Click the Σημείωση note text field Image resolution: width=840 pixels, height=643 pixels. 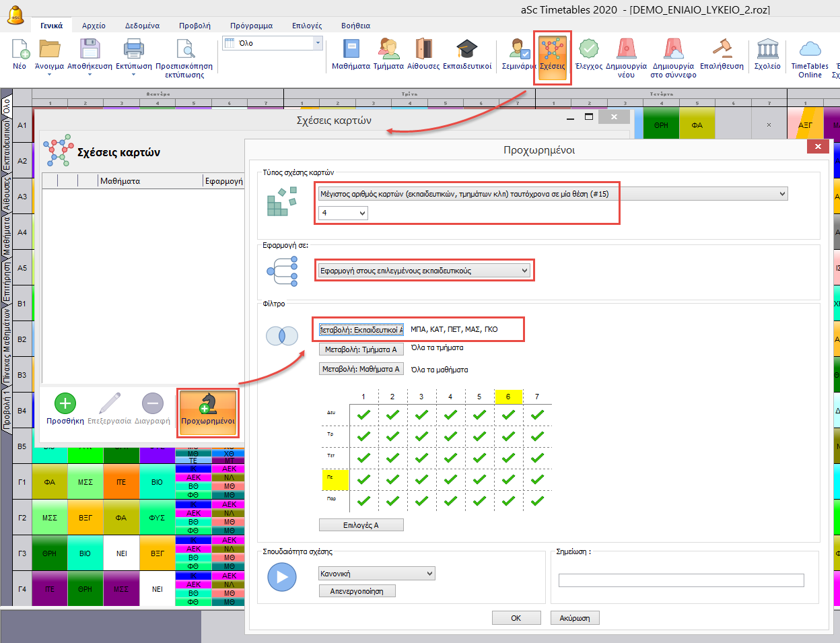pos(681,580)
